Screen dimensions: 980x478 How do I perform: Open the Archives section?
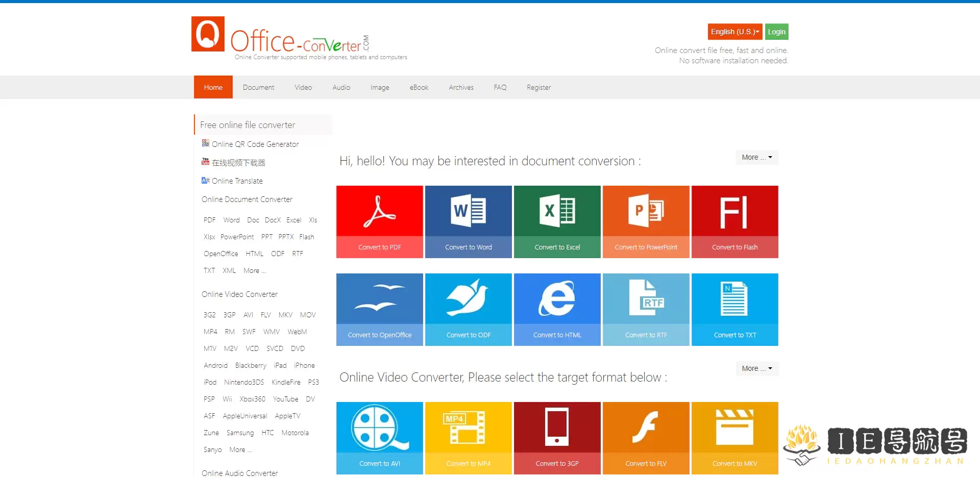461,87
